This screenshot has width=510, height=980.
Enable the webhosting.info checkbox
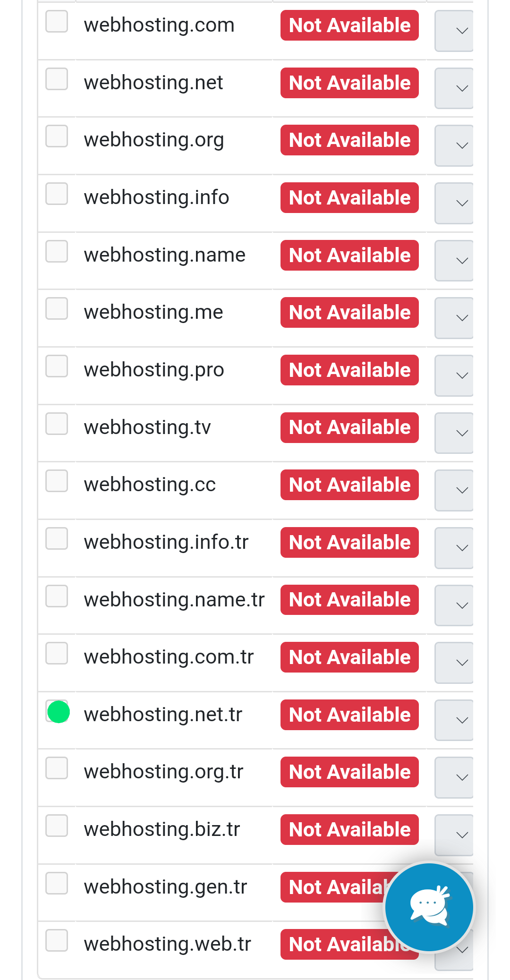click(x=57, y=194)
